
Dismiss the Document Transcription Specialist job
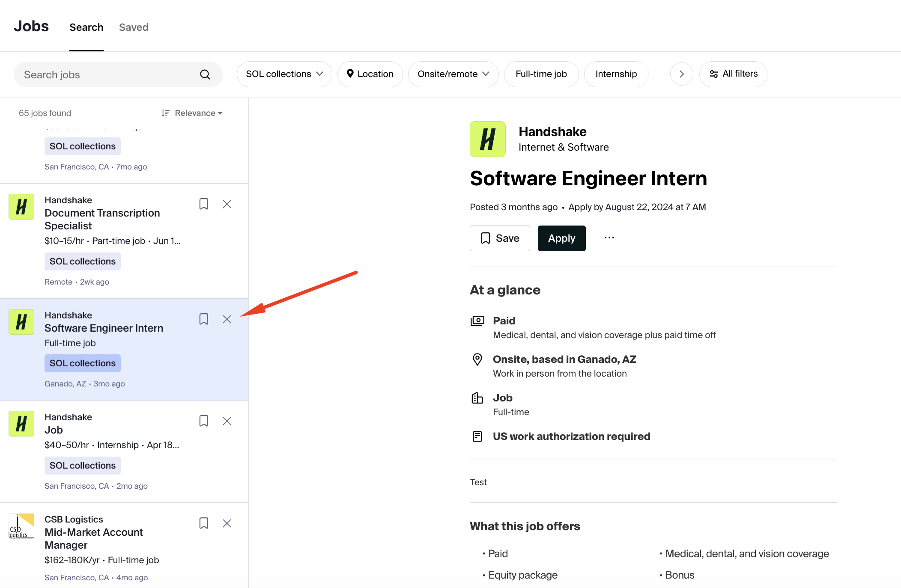(x=227, y=204)
